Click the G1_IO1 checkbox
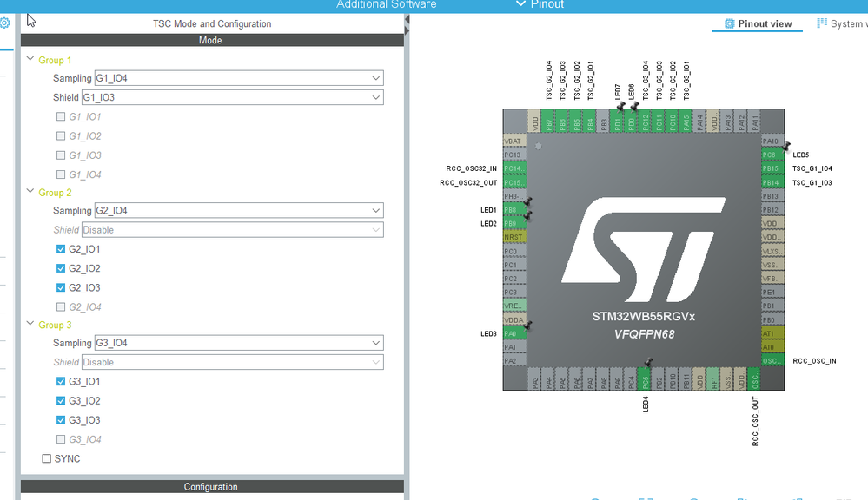This screenshot has width=868, height=500. pyautogui.click(x=61, y=116)
